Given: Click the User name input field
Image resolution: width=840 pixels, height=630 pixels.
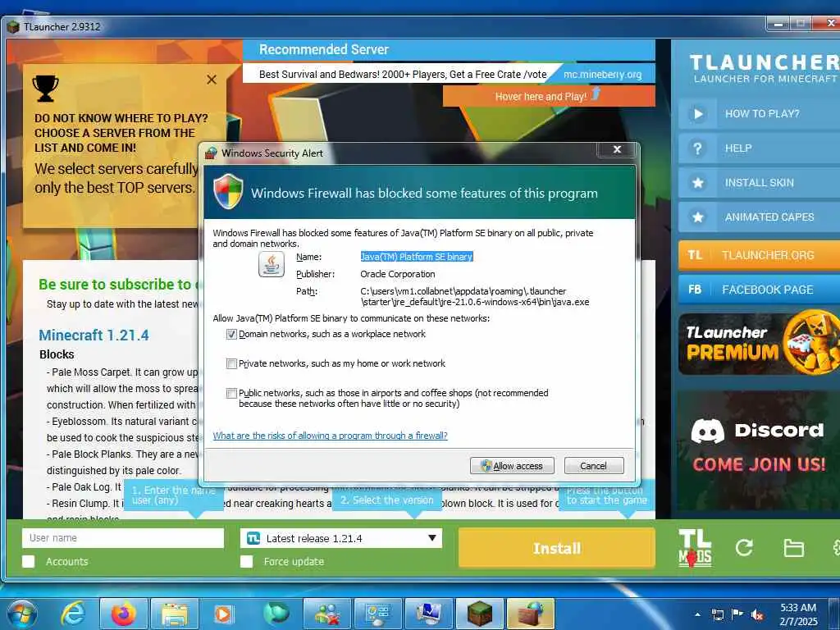Looking at the screenshot, I should (x=123, y=538).
